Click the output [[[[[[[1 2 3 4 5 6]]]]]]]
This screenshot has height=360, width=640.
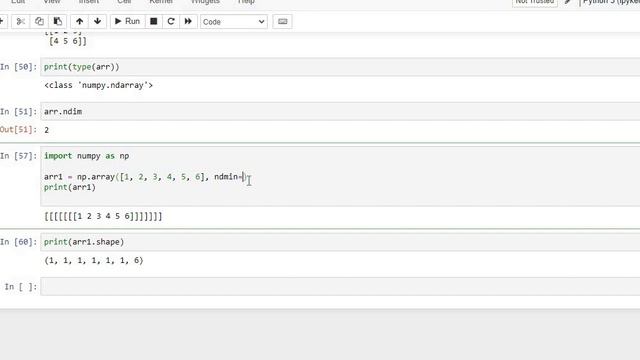point(103,216)
